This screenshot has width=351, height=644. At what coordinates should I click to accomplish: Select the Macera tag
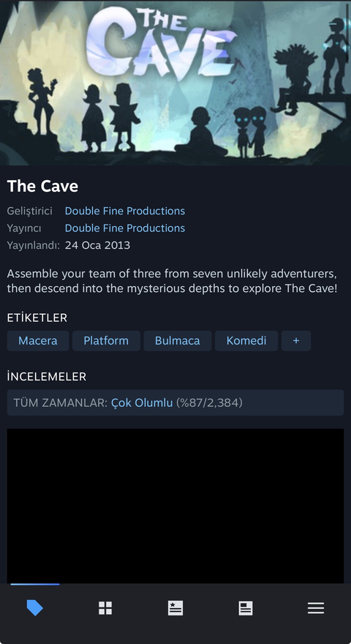[38, 341]
